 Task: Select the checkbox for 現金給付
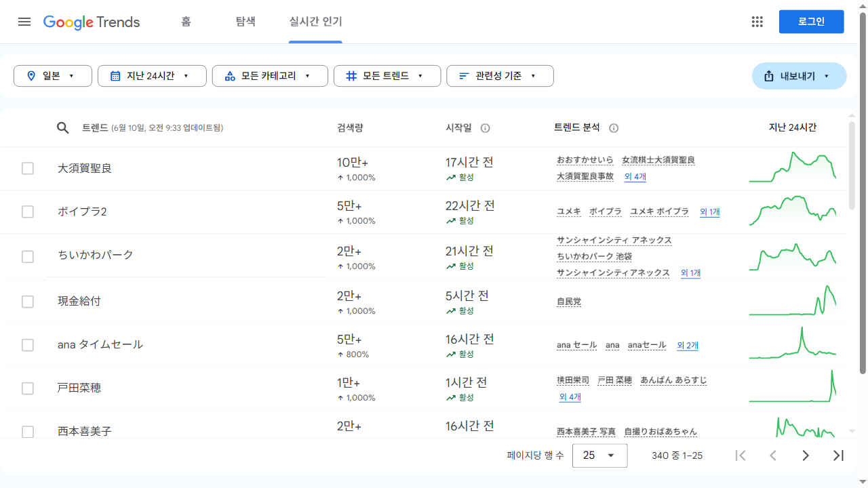point(28,301)
